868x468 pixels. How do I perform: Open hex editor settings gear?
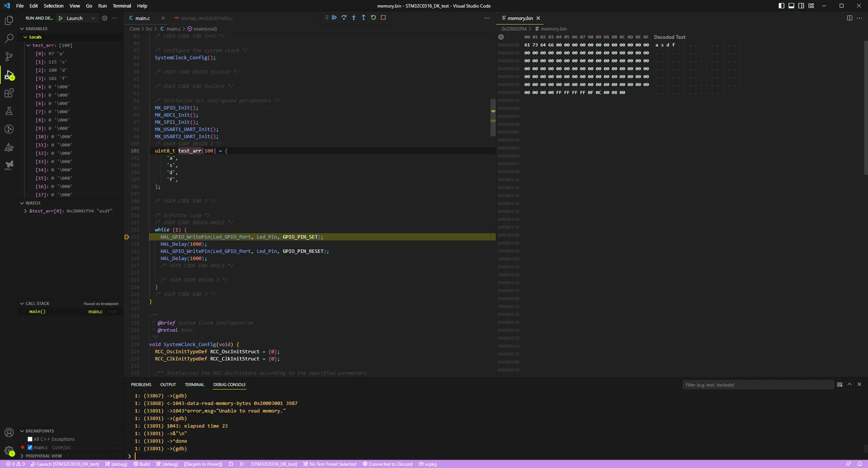pyautogui.click(x=501, y=37)
